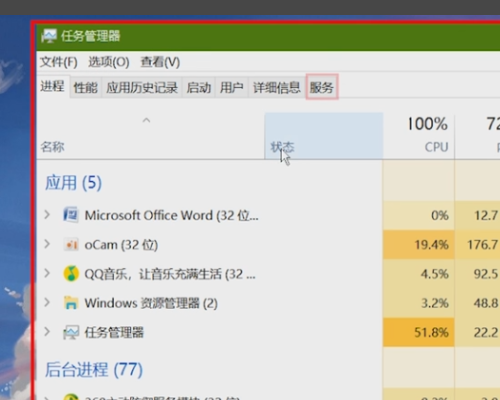This screenshot has height=400, width=500.
Task: Click the oCam app icon
Action: (71, 245)
